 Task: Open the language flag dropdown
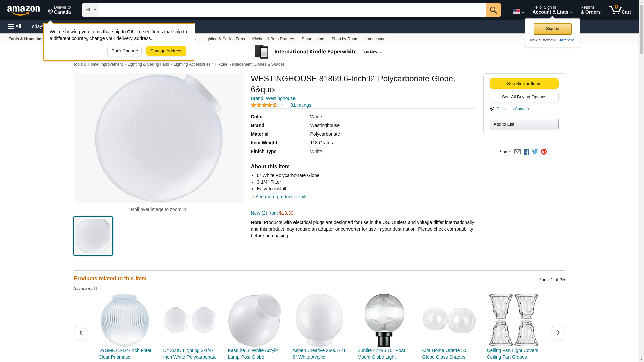pyautogui.click(x=518, y=11)
